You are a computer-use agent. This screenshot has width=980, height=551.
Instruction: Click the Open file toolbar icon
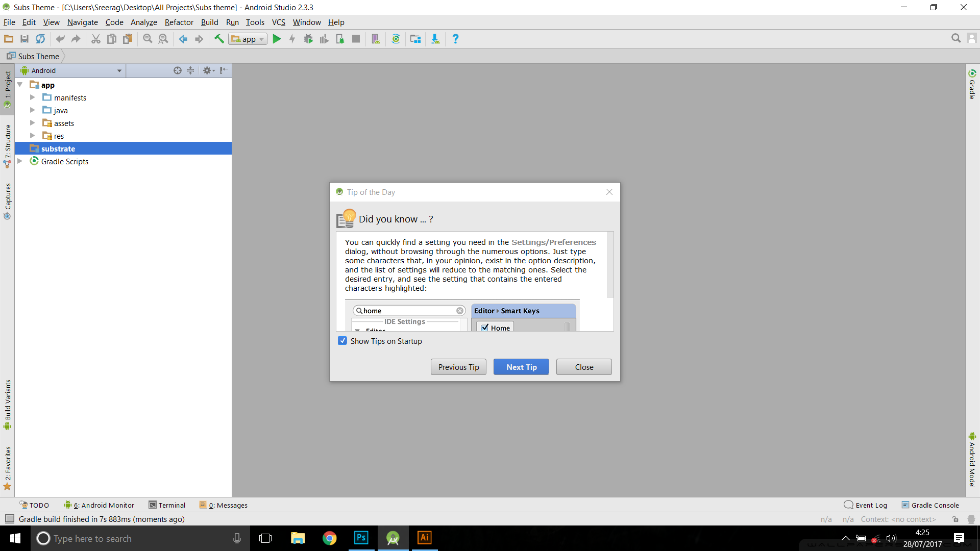click(x=9, y=39)
